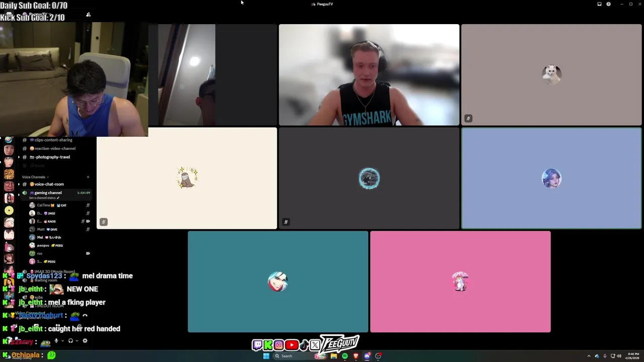Open Discord from the taskbar
The image size is (644, 362).
click(367, 356)
